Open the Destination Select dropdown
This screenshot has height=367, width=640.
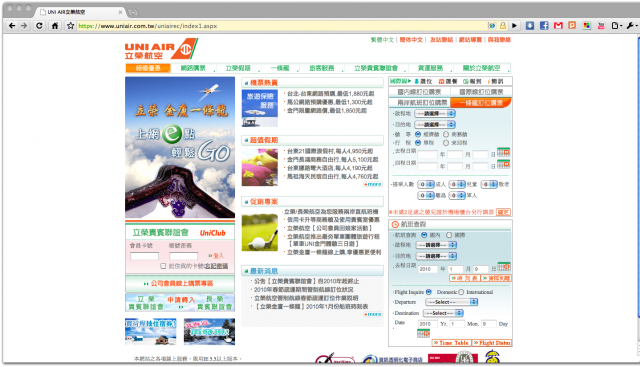click(443, 313)
